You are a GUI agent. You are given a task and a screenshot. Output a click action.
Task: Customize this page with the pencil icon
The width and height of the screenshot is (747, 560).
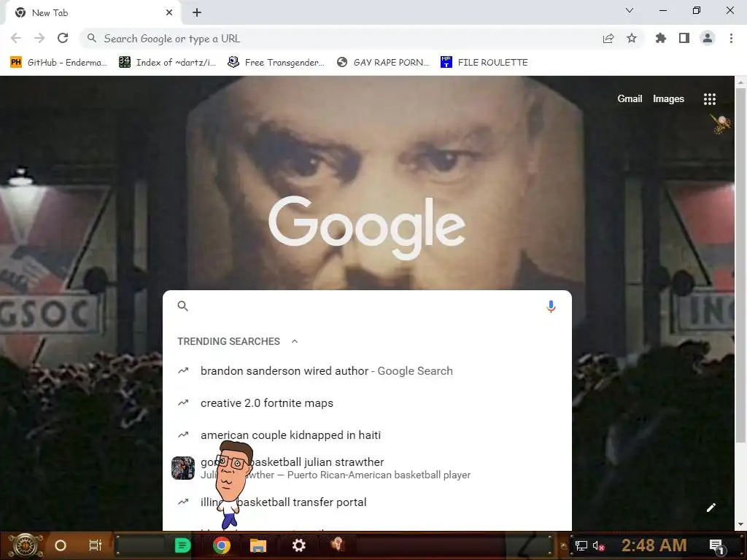pyautogui.click(x=711, y=507)
